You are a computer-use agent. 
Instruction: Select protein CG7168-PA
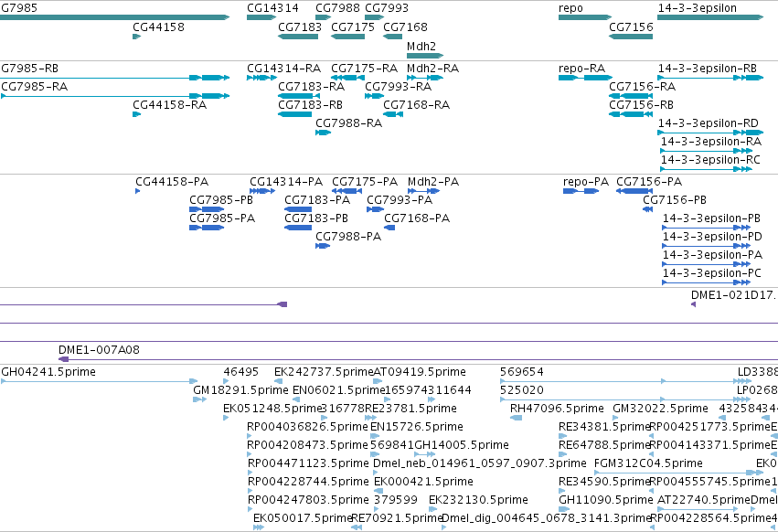pyautogui.click(x=417, y=218)
